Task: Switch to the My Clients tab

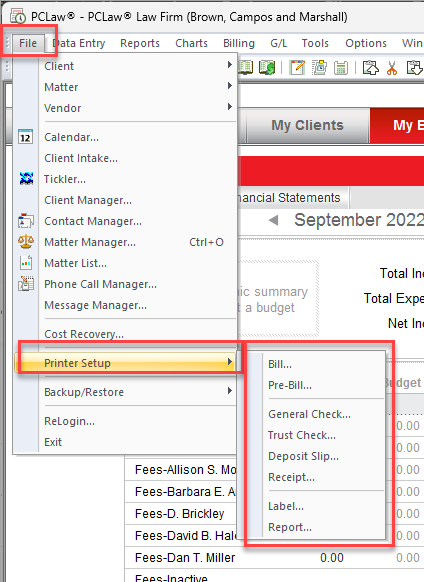Action: 307,125
